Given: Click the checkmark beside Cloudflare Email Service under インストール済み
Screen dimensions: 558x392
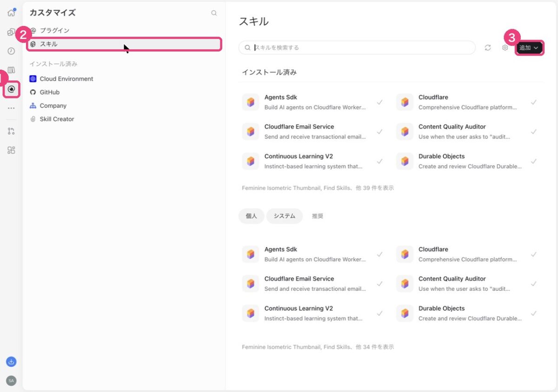Looking at the screenshot, I should click(x=380, y=131).
